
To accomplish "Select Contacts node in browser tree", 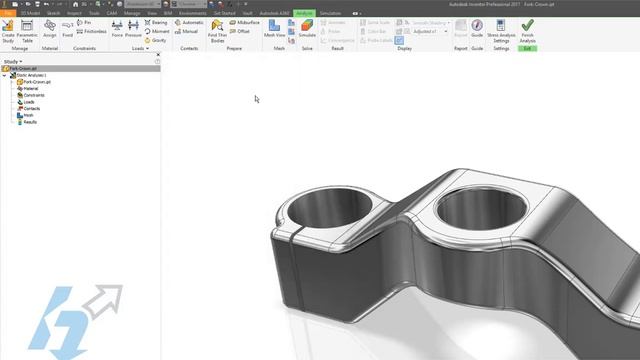I will point(29,109).
